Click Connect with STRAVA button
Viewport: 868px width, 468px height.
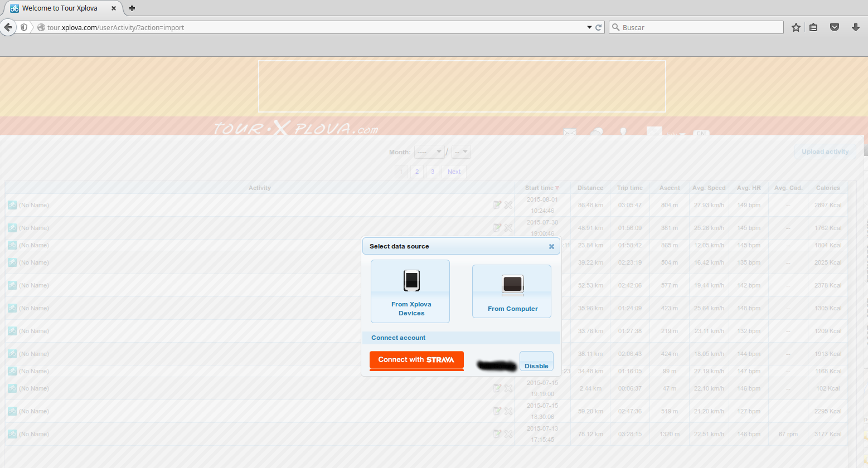pyautogui.click(x=416, y=360)
